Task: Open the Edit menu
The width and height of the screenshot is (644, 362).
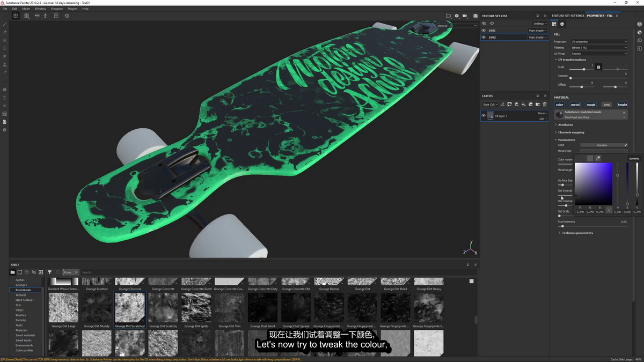Action: click(14, 9)
